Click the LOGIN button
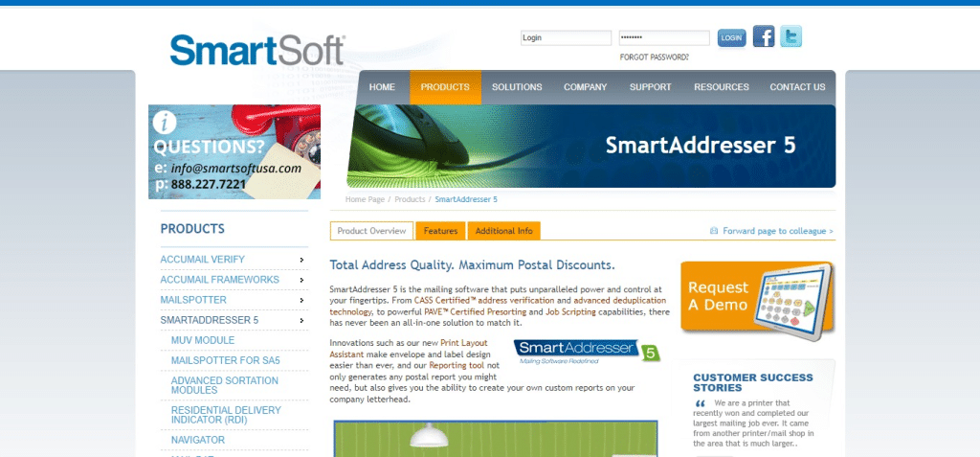This screenshot has height=457, width=980. pos(731,38)
